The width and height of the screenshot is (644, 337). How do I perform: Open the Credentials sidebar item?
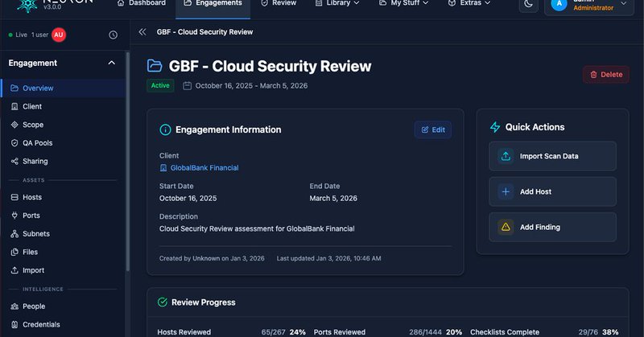40,325
